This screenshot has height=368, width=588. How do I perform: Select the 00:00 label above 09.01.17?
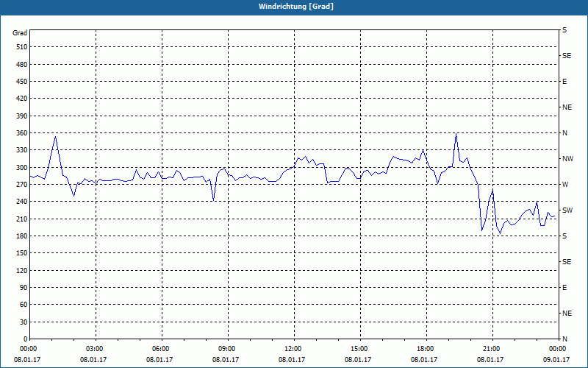[557, 349]
